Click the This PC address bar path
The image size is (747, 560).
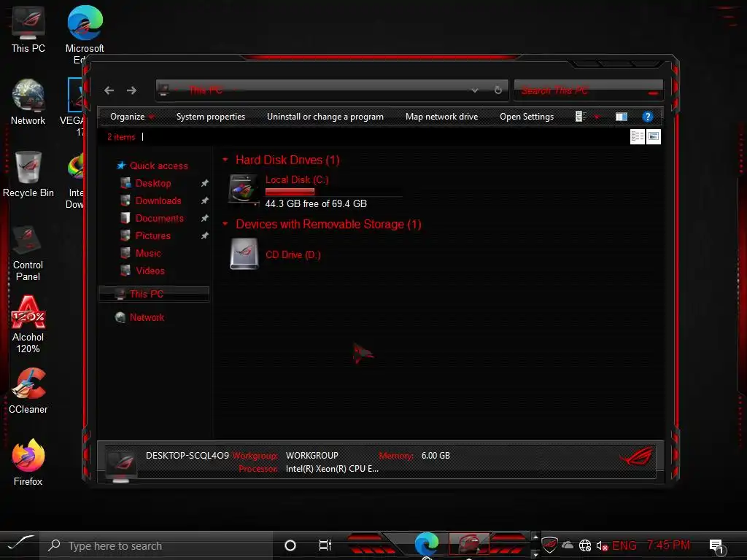[x=206, y=90]
